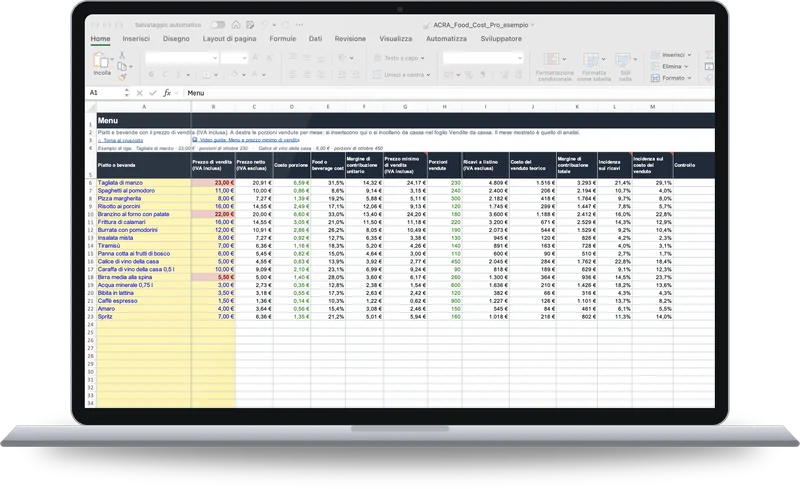Open the paste options arrow beside Incolla

coord(112,59)
